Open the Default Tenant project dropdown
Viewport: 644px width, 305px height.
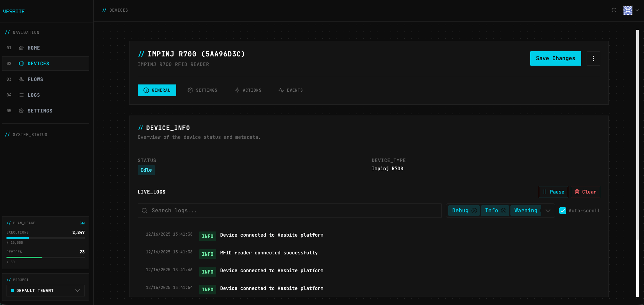point(45,291)
